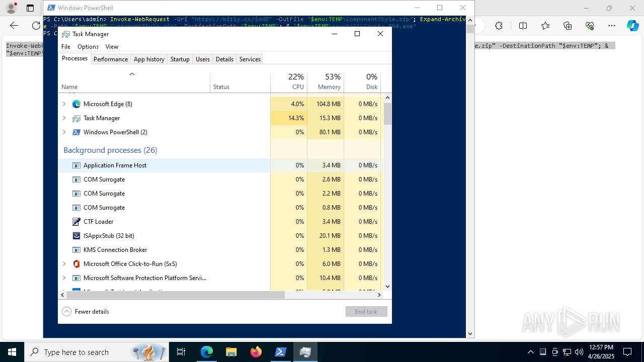Click the End task button
Screen dimensions: 644x362
click(366, 312)
